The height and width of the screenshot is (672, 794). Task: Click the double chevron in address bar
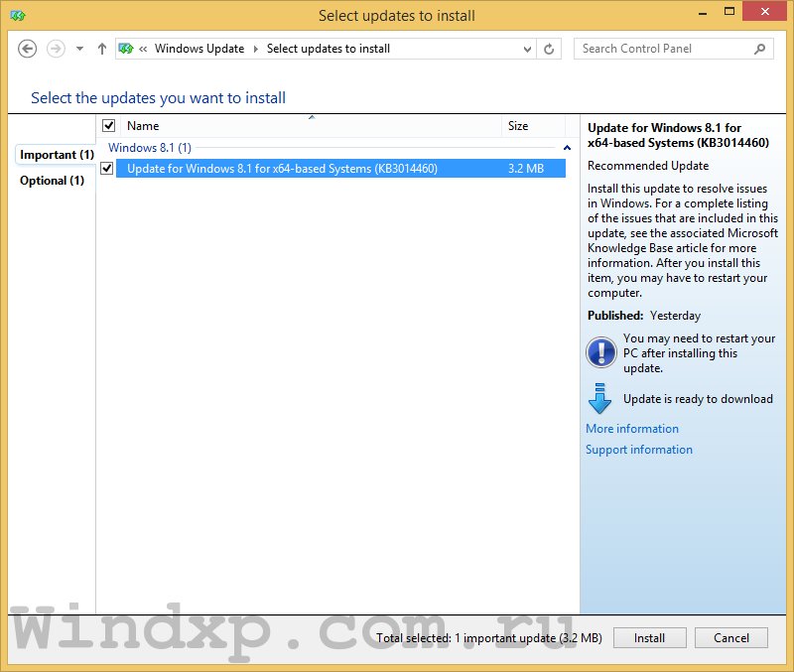point(143,49)
